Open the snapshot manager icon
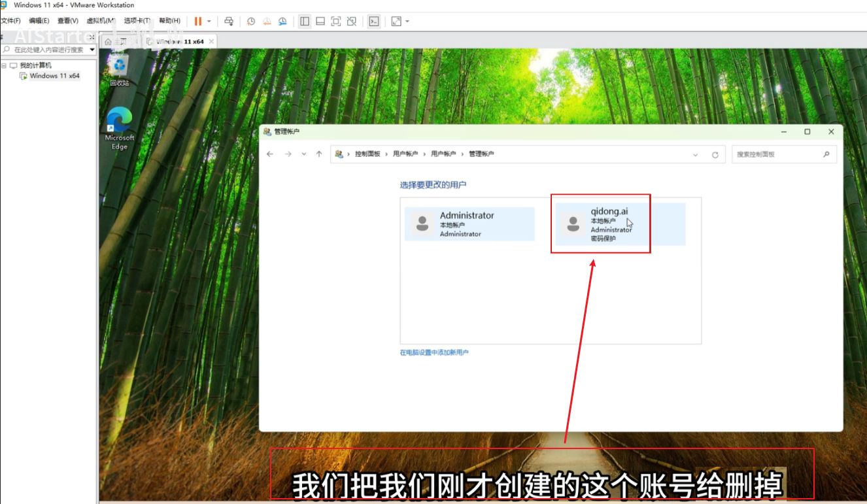The width and height of the screenshot is (867, 504). click(x=282, y=21)
